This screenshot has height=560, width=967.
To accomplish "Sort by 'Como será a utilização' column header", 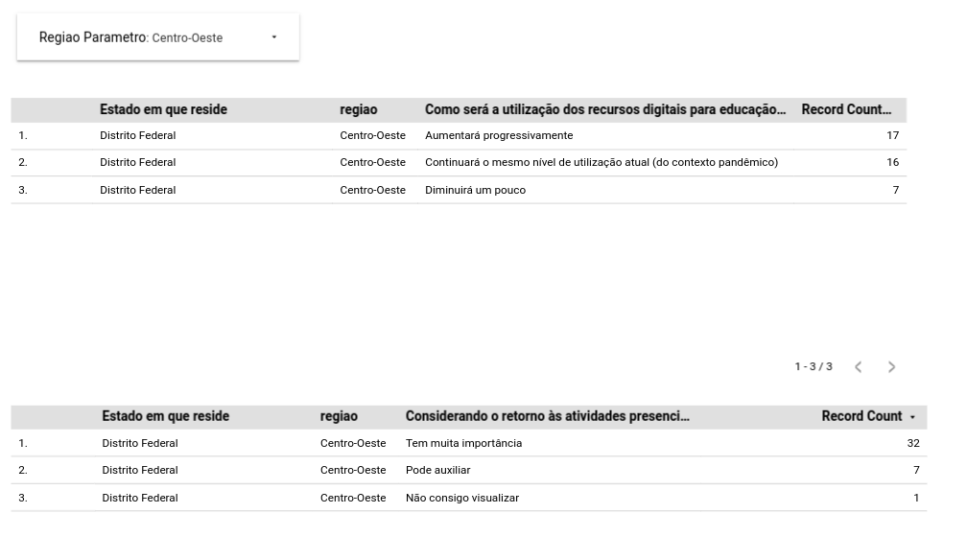I will click(604, 110).
